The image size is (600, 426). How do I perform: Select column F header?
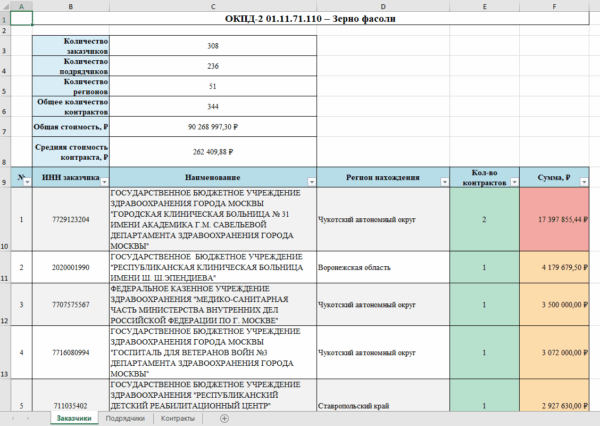[x=554, y=6]
